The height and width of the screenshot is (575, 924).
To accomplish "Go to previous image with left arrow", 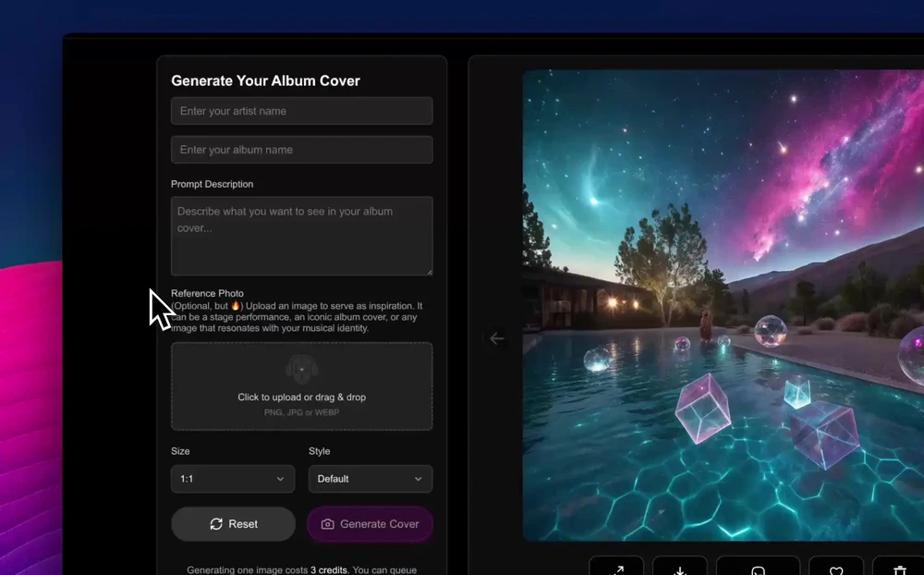I will tap(497, 338).
